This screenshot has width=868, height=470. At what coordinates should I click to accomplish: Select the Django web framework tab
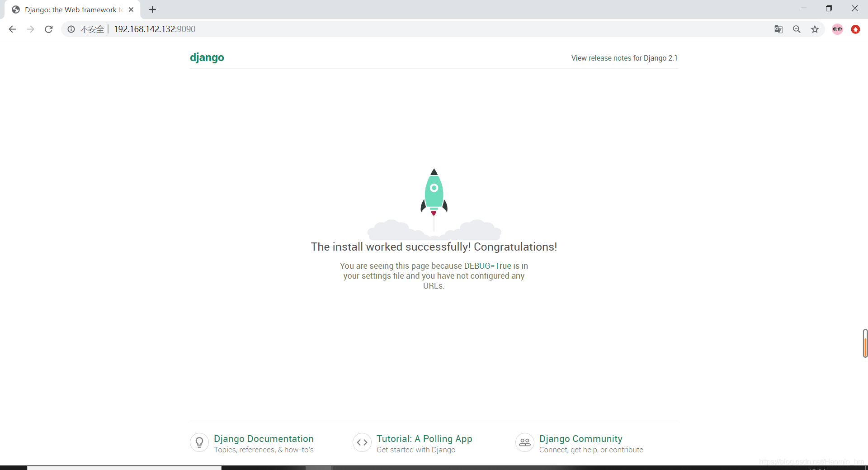(x=72, y=9)
